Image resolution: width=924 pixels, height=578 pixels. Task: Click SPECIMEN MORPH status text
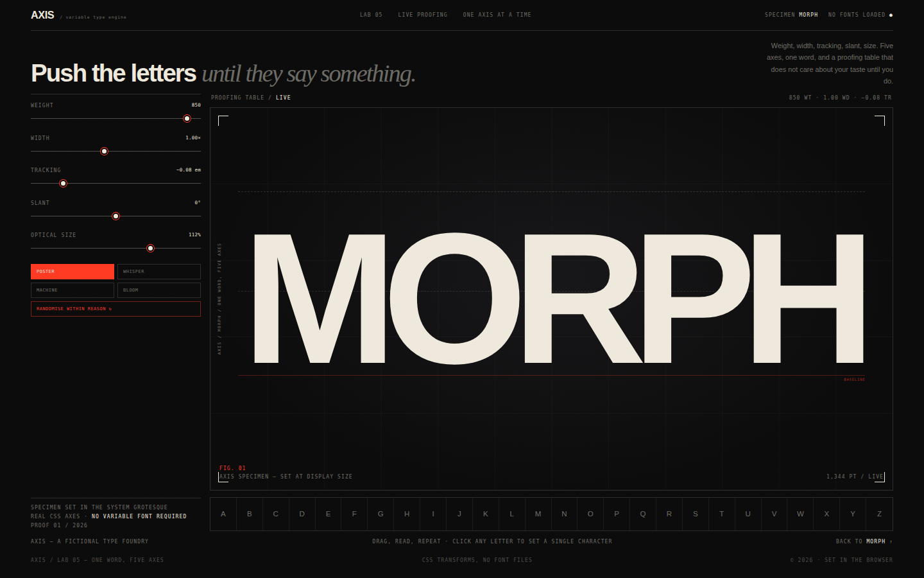tap(791, 15)
